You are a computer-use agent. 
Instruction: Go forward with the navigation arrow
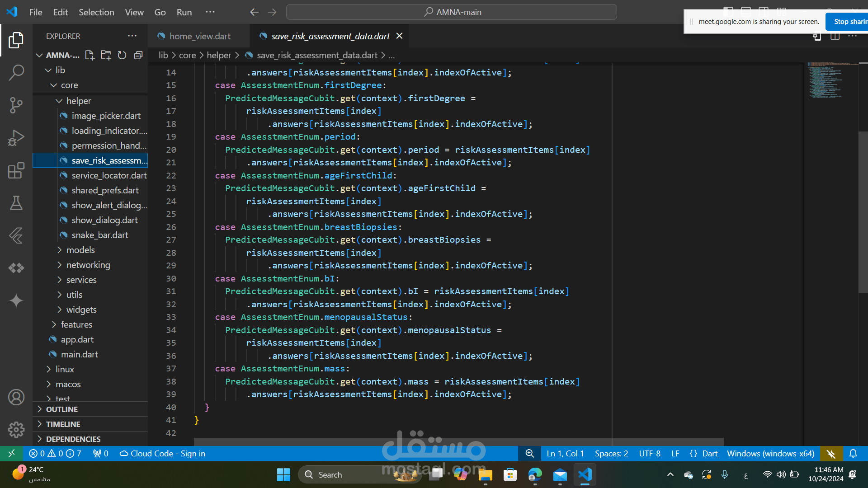point(272,12)
